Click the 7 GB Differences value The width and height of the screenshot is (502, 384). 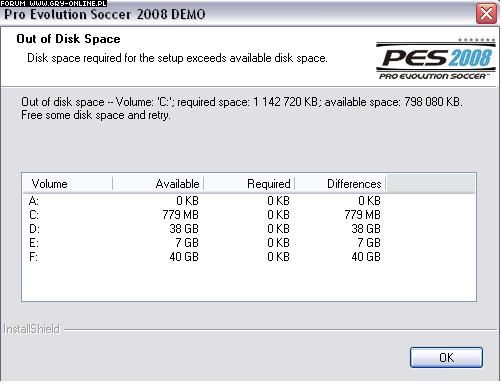[x=369, y=243]
